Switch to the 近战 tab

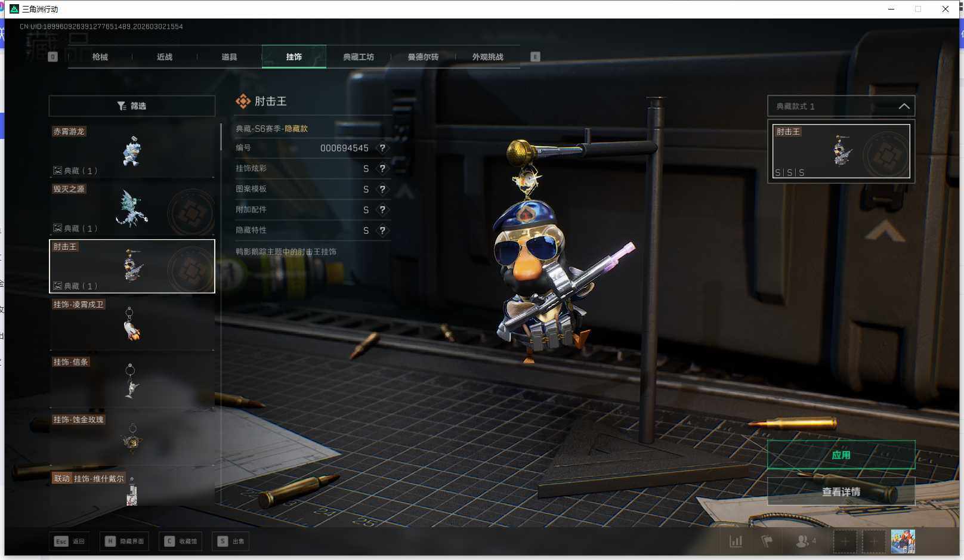(165, 57)
